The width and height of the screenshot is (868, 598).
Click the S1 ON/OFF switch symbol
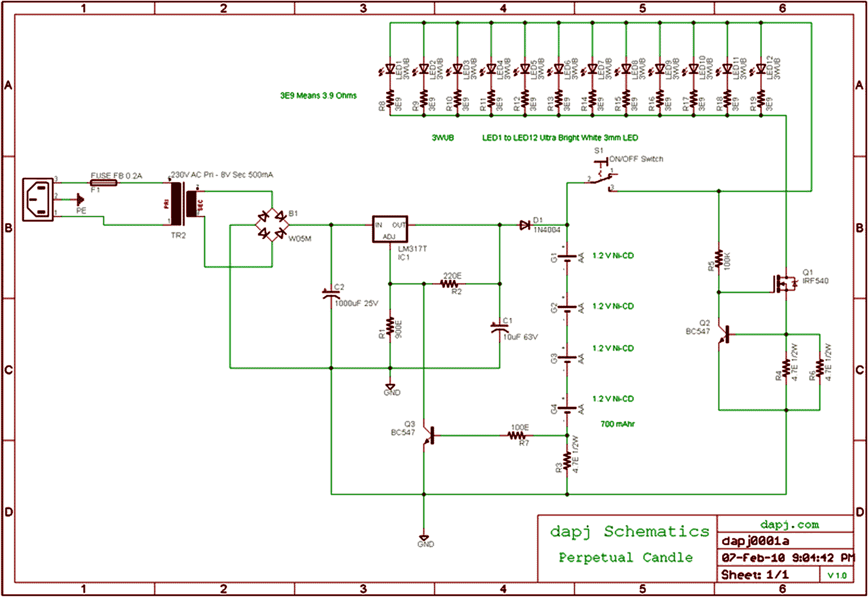click(601, 175)
